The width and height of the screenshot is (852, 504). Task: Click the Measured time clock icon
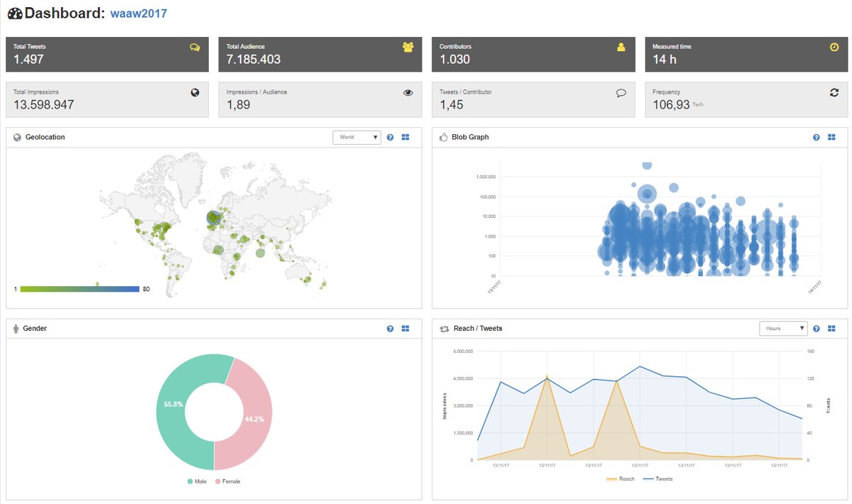pos(834,47)
